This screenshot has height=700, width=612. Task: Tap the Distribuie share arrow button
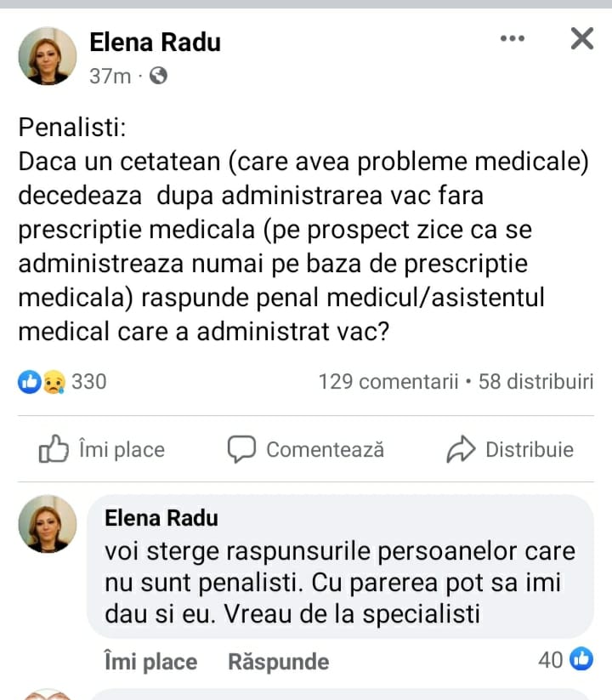510,449
